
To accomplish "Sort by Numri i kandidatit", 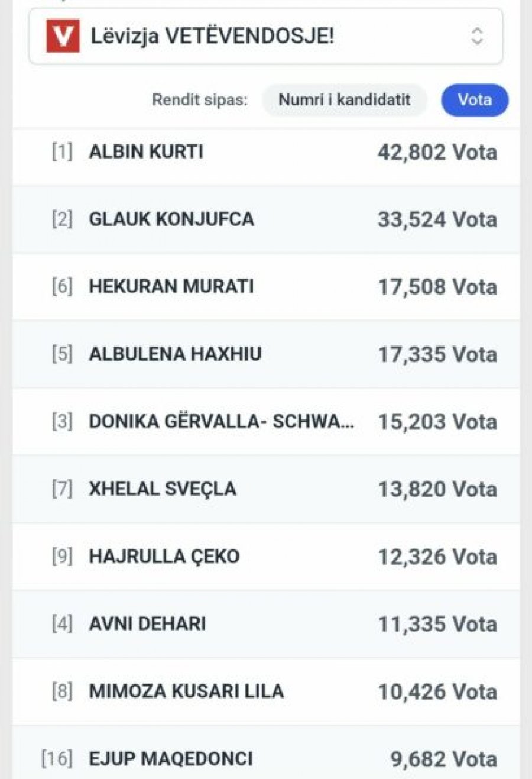I will [x=344, y=99].
